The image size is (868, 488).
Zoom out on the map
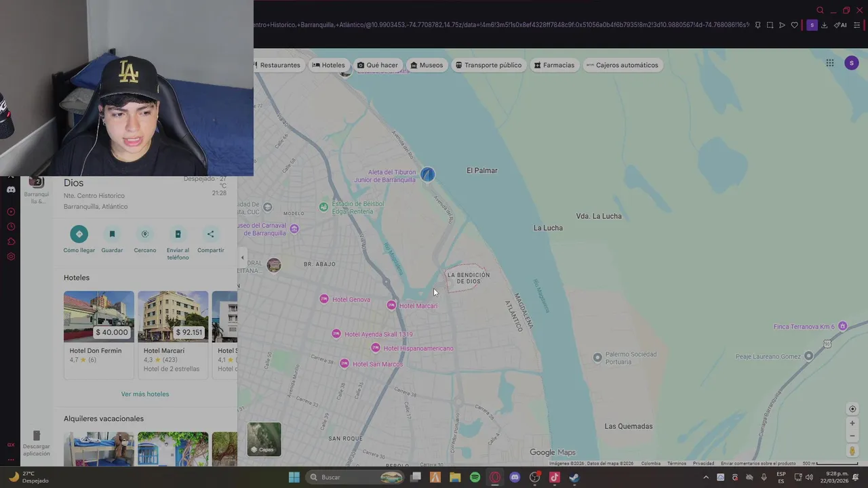click(852, 436)
